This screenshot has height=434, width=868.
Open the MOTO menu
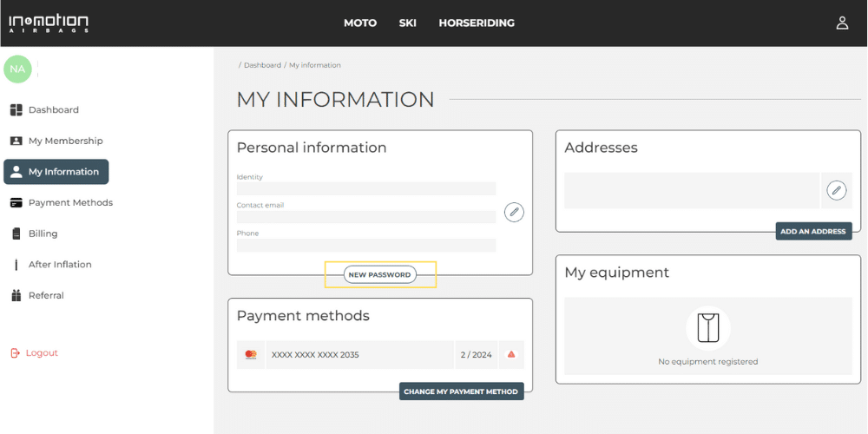click(x=360, y=23)
